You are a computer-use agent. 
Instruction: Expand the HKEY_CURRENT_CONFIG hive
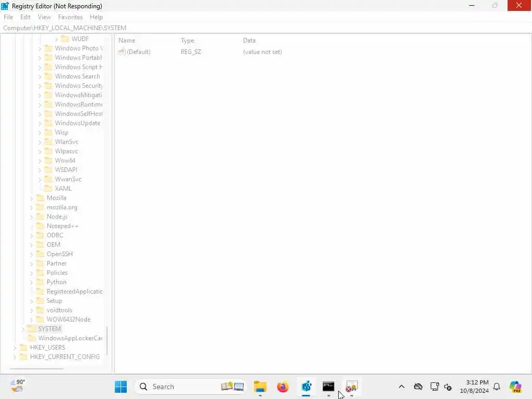pos(15,357)
